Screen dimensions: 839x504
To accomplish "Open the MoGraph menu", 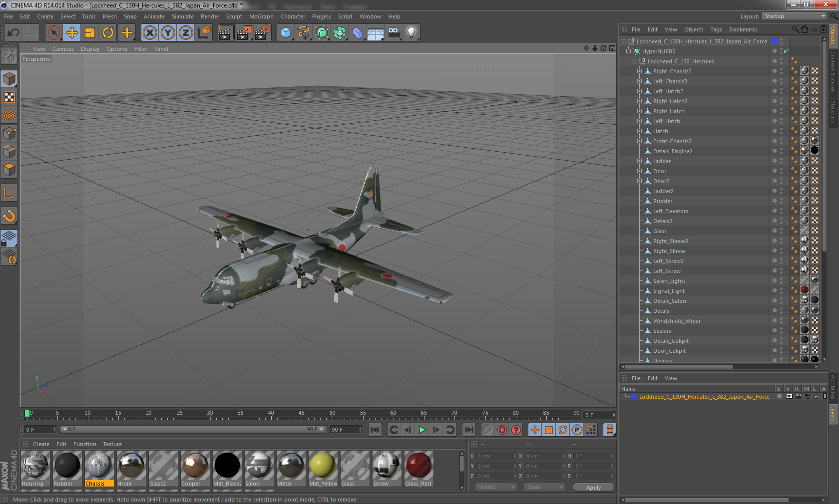I will point(261,16).
